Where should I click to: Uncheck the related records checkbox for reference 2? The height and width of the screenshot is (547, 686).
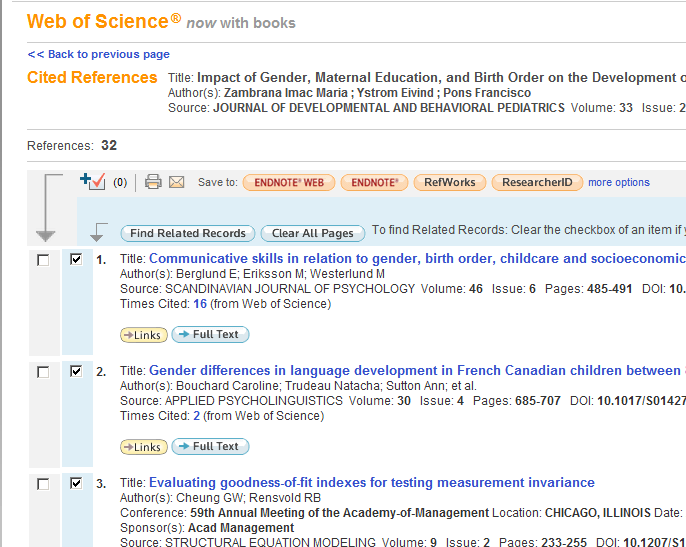coord(76,372)
